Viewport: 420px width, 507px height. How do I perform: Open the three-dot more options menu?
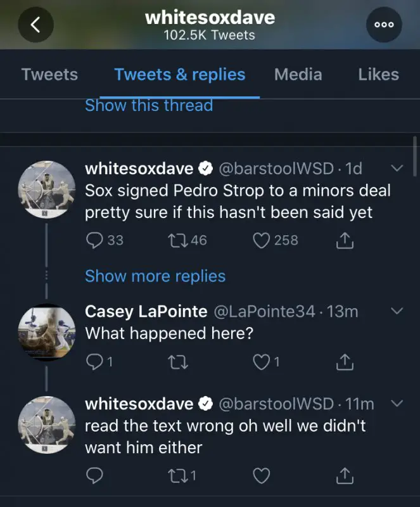point(384,25)
